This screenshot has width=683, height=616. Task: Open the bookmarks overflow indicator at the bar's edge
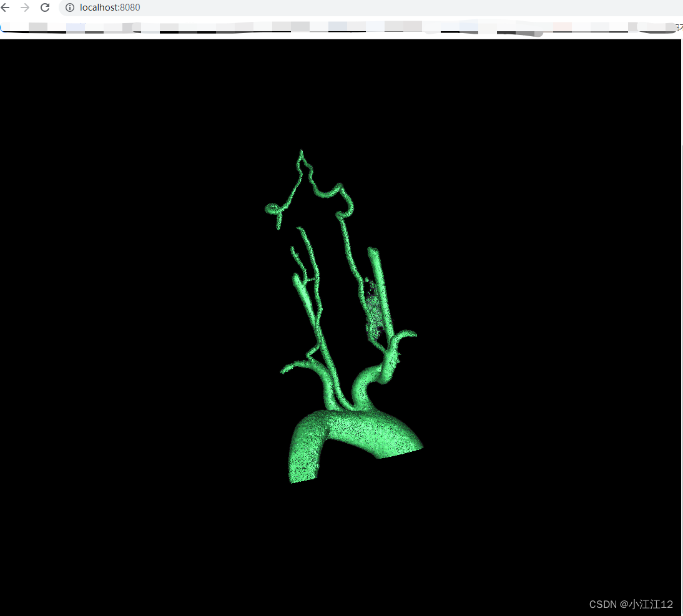pyautogui.click(x=678, y=27)
